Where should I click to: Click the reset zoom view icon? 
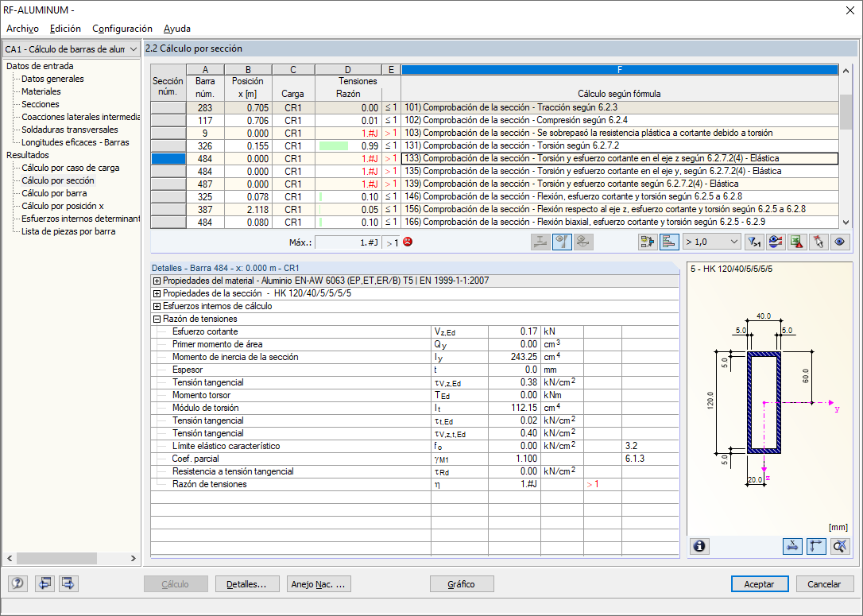pos(840,546)
